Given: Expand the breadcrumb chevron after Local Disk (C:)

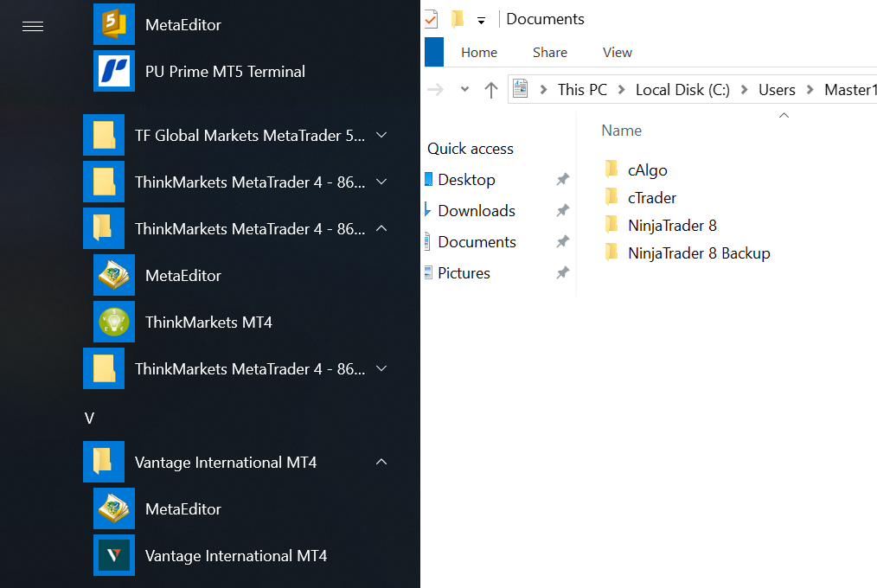Looking at the screenshot, I should (x=745, y=89).
